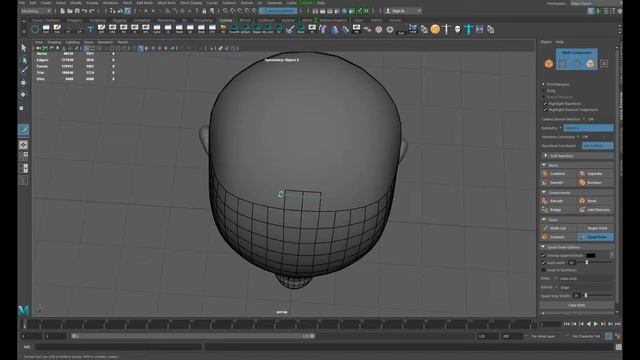Collapse the Mesh section
Screen dimensions: 640x360
(544, 165)
